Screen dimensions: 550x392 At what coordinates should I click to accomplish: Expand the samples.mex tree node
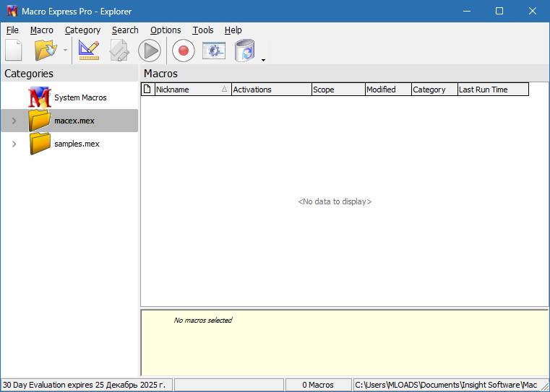[x=14, y=144]
